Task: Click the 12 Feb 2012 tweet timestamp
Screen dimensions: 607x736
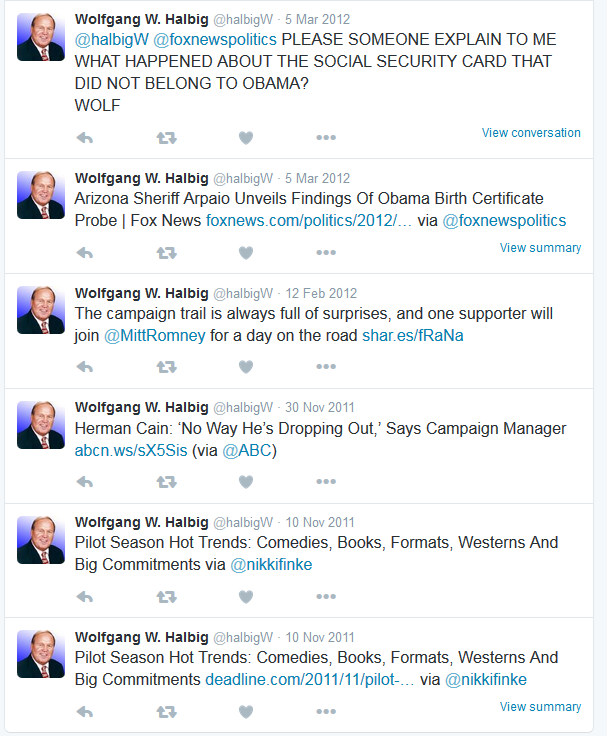Action: click(x=321, y=293)
